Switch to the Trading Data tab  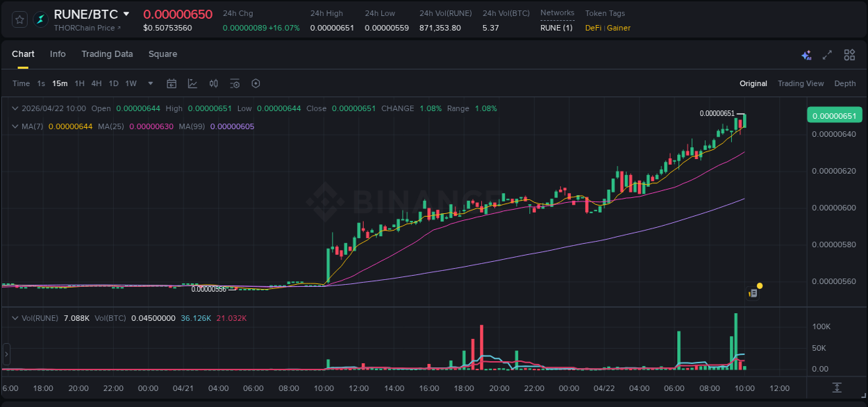[107, 54]
